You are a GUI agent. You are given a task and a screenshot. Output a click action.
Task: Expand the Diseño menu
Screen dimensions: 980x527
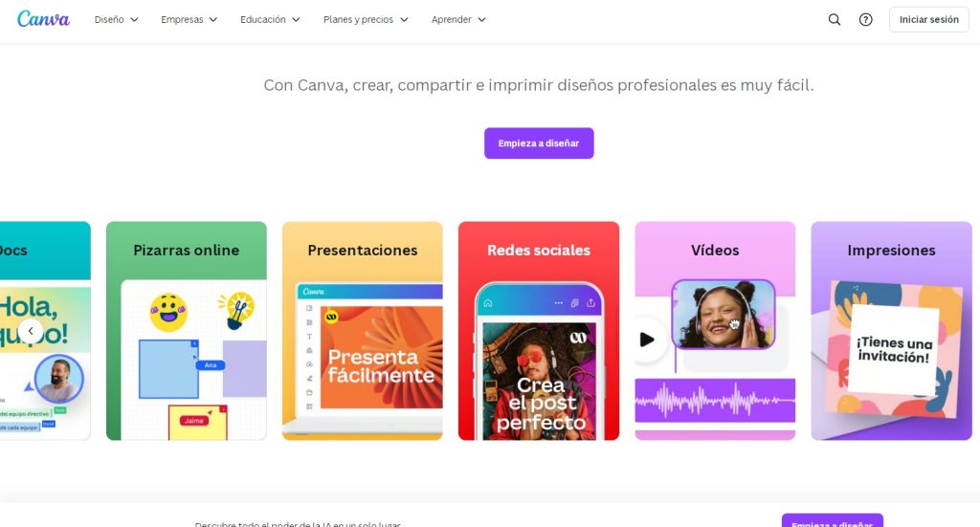[x=116, y=19]
